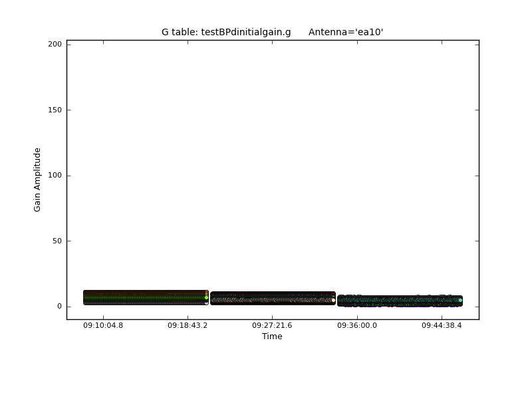Click the white point ending the middle cluster
The width and height of the screenshot is (532, 399).
[333, 300]
